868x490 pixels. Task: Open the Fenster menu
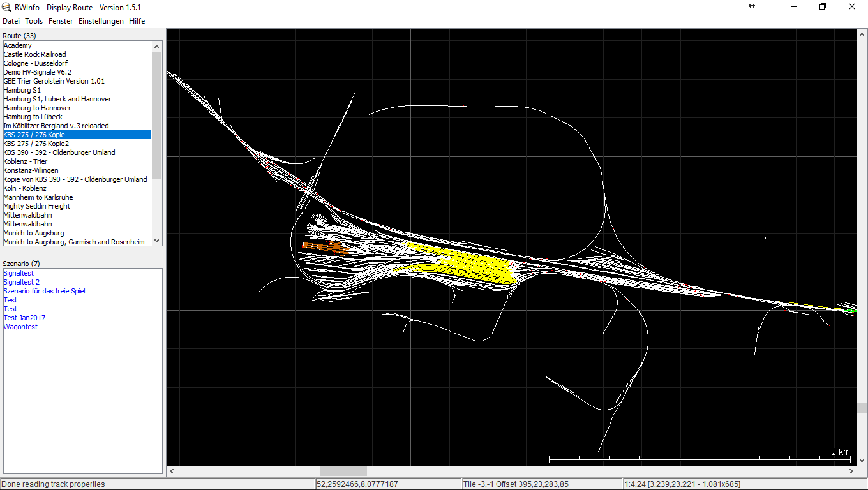(x=61, y=21)
